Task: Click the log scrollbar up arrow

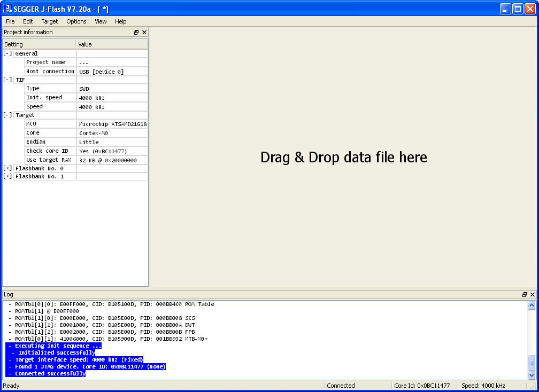Action: point(532,305)
